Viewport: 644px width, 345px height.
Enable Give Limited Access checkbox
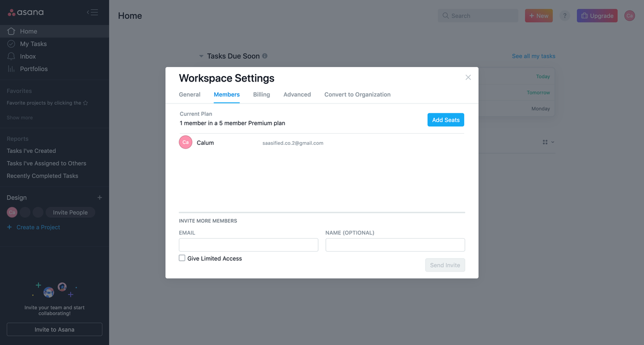(x=182, y=258)
